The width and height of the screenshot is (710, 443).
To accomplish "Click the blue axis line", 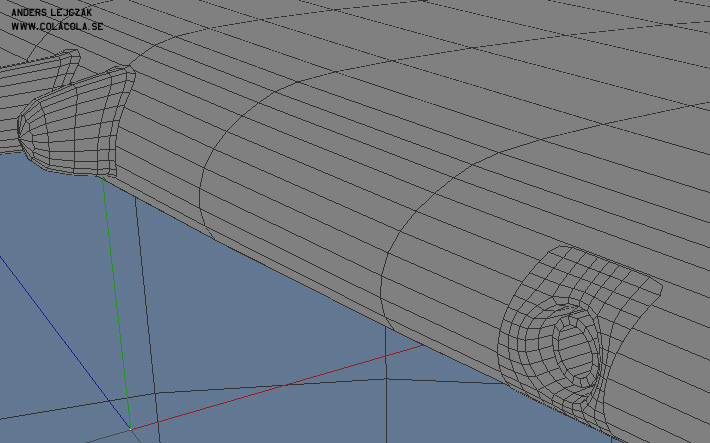I will [65, 342].
